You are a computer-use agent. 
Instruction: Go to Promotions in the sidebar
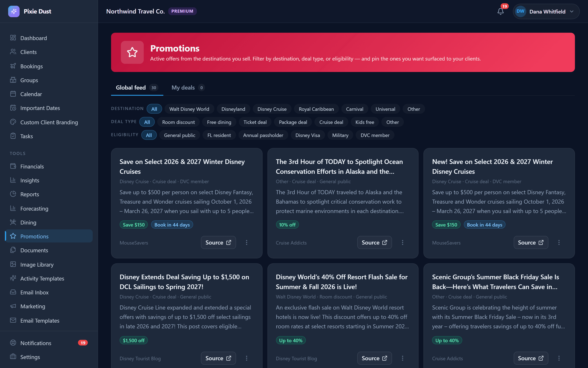[49, 236]
